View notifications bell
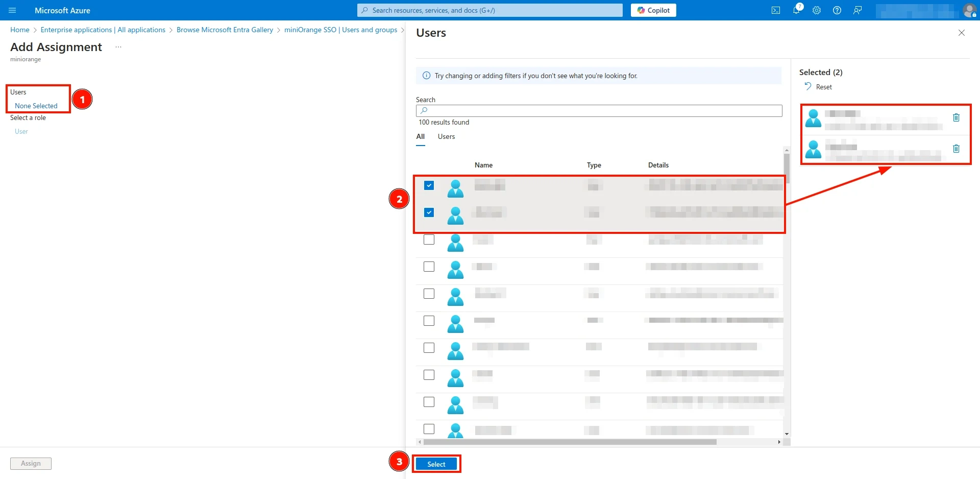Viewport: 980px width, 479px height. pyautogui.click(x=796, y=10)
